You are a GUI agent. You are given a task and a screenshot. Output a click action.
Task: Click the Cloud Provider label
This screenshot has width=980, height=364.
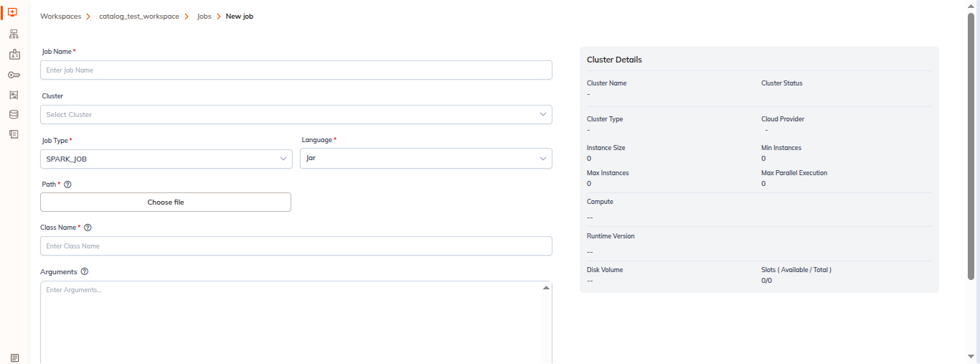(783, 119)
